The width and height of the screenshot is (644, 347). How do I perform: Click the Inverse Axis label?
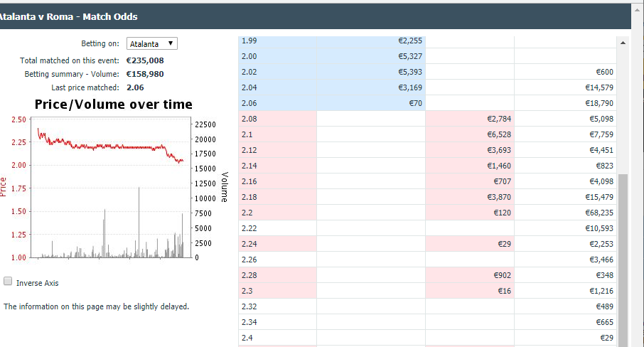coord(38,283)
